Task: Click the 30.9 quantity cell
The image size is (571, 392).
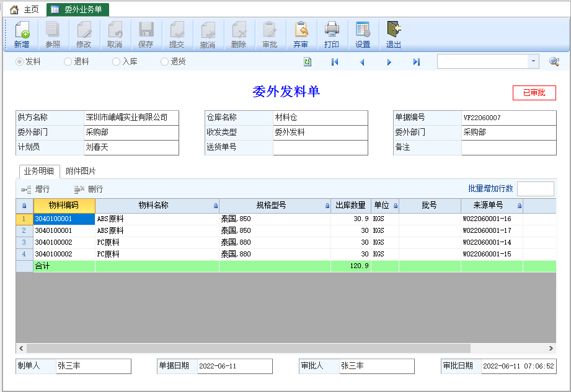Action: [x=351, y=219]
